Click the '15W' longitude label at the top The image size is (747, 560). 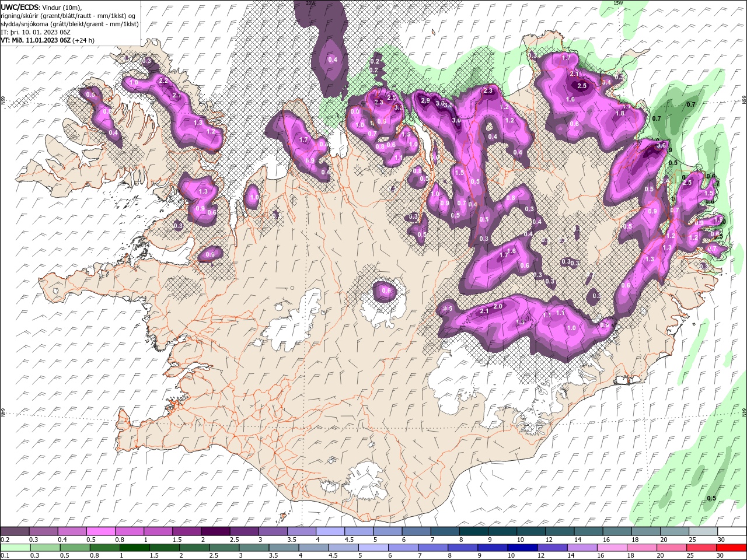(618, 3)
